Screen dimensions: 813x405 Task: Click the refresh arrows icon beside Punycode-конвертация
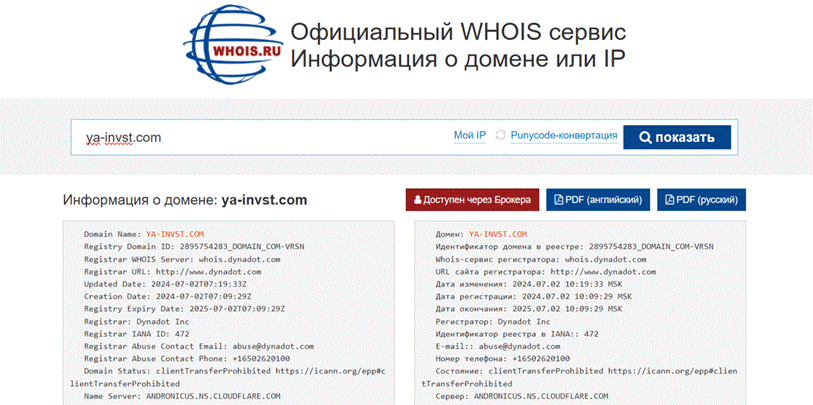click(500, 136)
